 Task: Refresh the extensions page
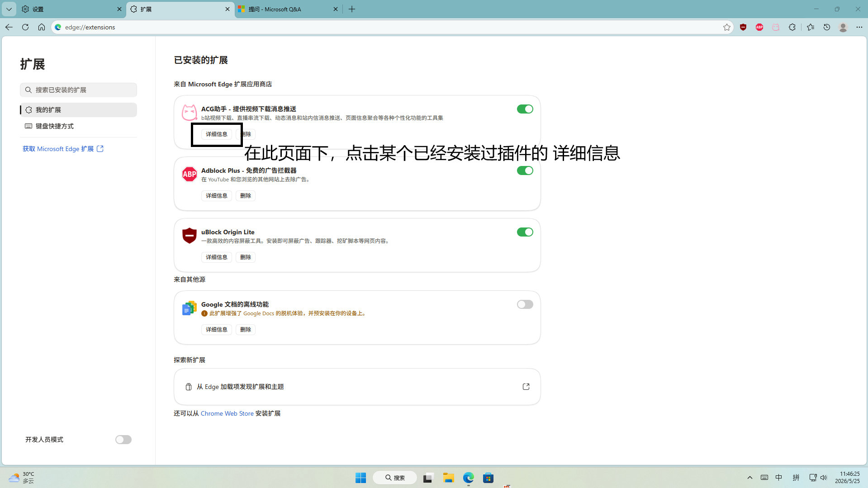[25, 27]
